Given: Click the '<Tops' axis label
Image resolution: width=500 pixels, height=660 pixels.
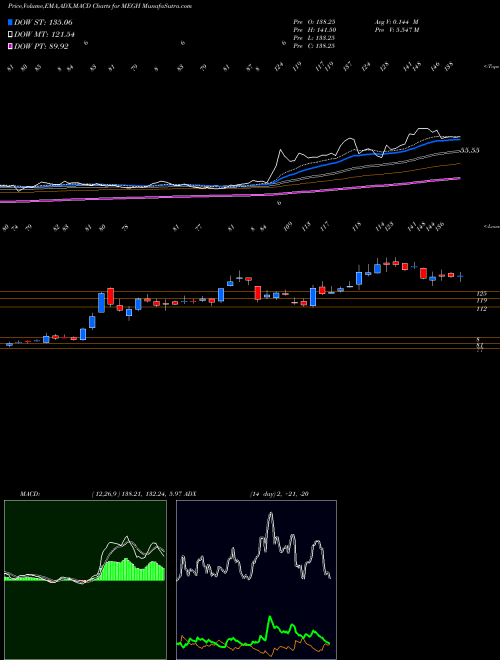Looking at the screenshot, I should [491, 67].
